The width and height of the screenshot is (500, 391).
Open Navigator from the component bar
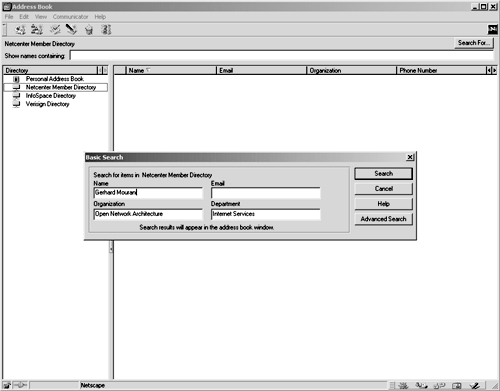point(403,386)
